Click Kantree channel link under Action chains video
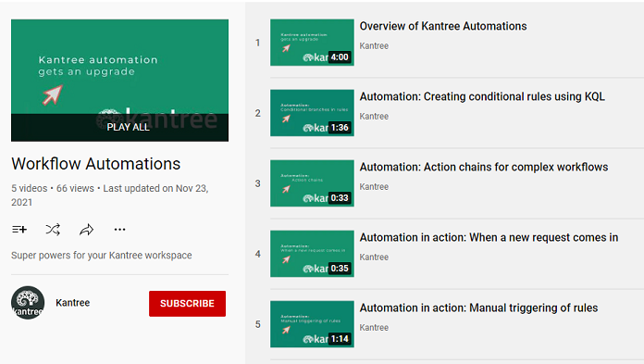This screenshot has width=644, height=364. point(374,186)
